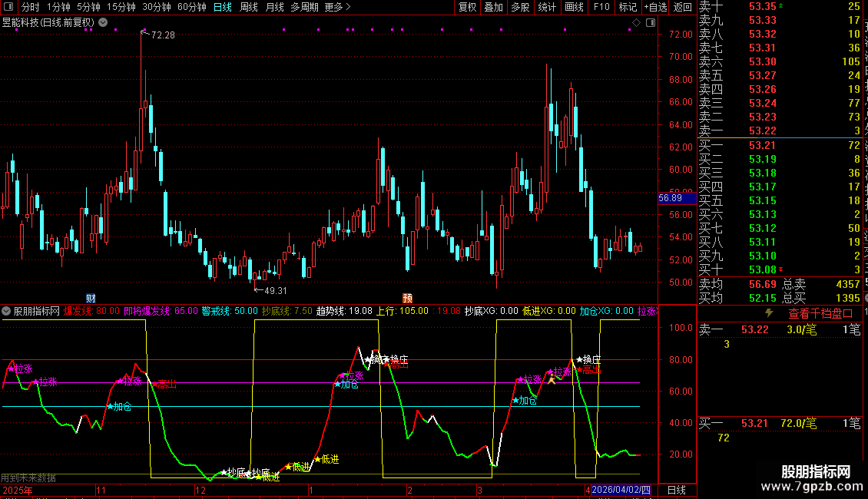Open 查看千档盘口 link
This screenshot has height=499, width=868.
820,313
